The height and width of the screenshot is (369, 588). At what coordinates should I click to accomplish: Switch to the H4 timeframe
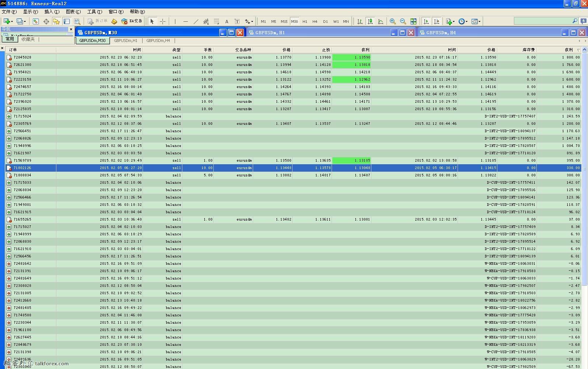(x=315, y=21)
